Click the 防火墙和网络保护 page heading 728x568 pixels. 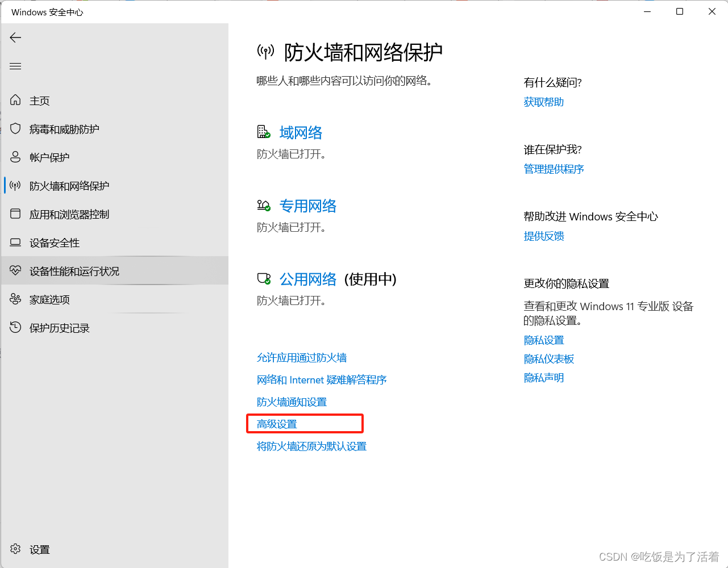[363, 52]
